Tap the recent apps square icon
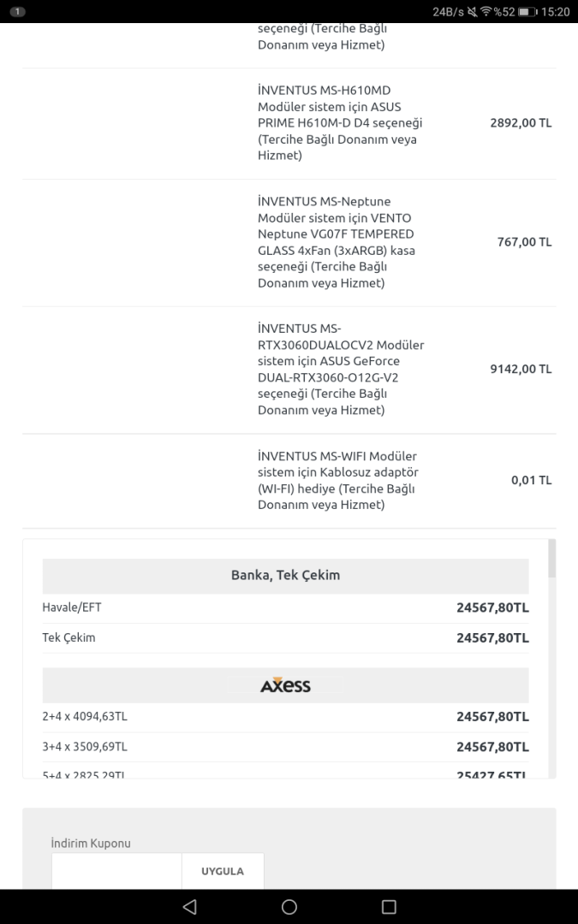The width and height of the screenshot is (578, 924). coord(389,907)
